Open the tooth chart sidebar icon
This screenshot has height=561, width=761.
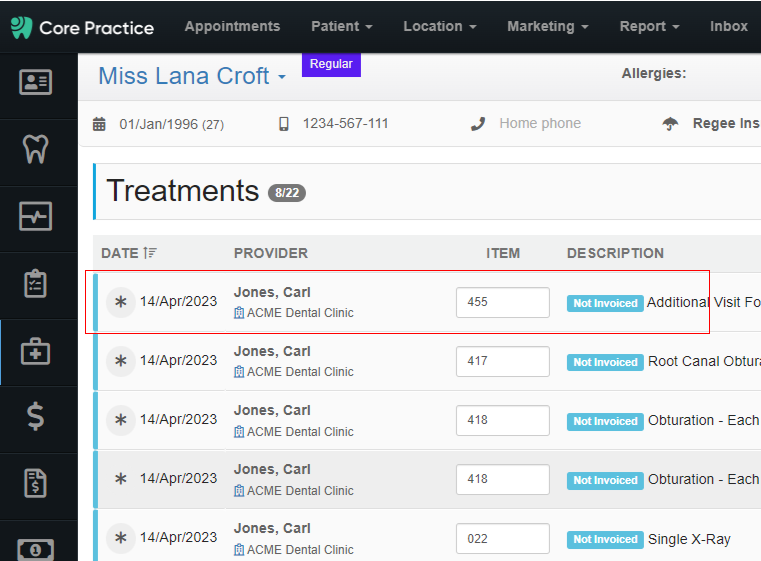[35, 149]
